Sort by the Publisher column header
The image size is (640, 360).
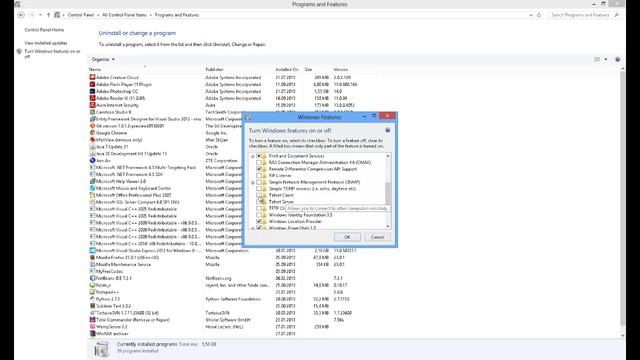214,70
